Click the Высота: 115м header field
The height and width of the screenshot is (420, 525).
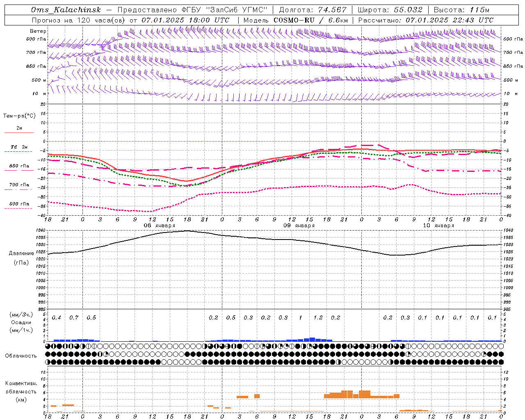coord(461,10)
